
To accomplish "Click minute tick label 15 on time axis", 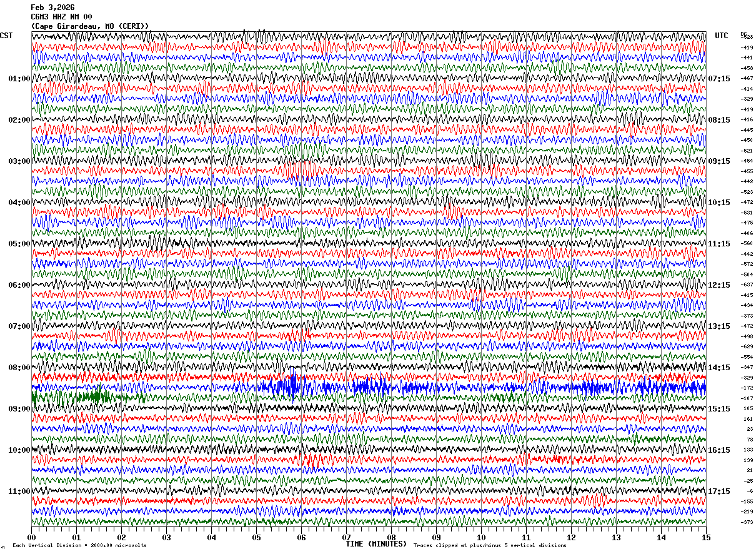I will click(x=706, y=537).
